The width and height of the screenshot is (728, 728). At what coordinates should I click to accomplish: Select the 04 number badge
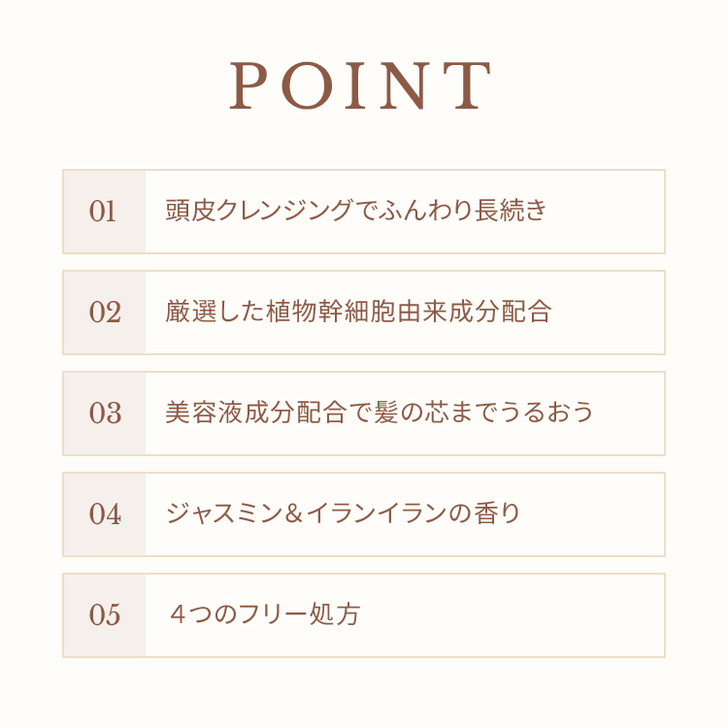[x=105, y=513]
